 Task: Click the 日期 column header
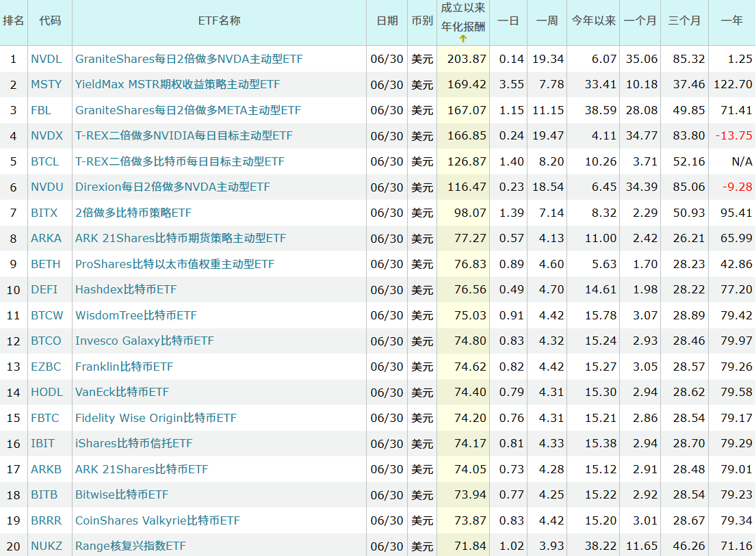pos(387,21)
